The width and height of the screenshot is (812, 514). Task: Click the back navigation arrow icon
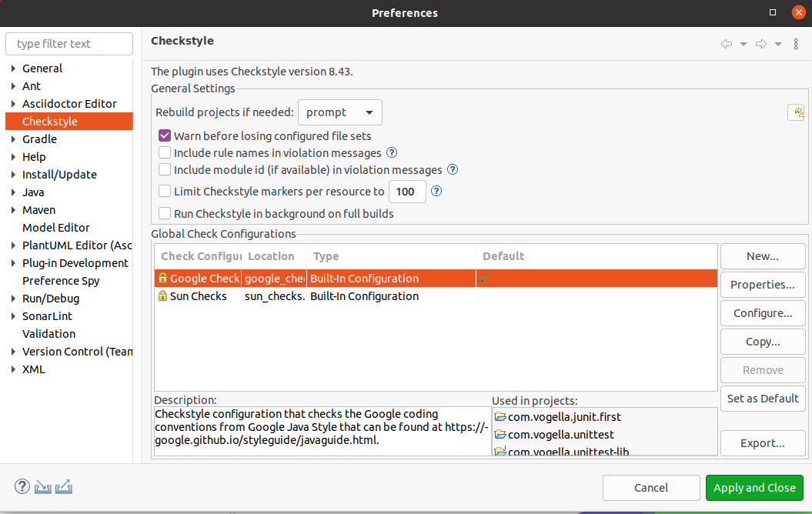(726, 44)
